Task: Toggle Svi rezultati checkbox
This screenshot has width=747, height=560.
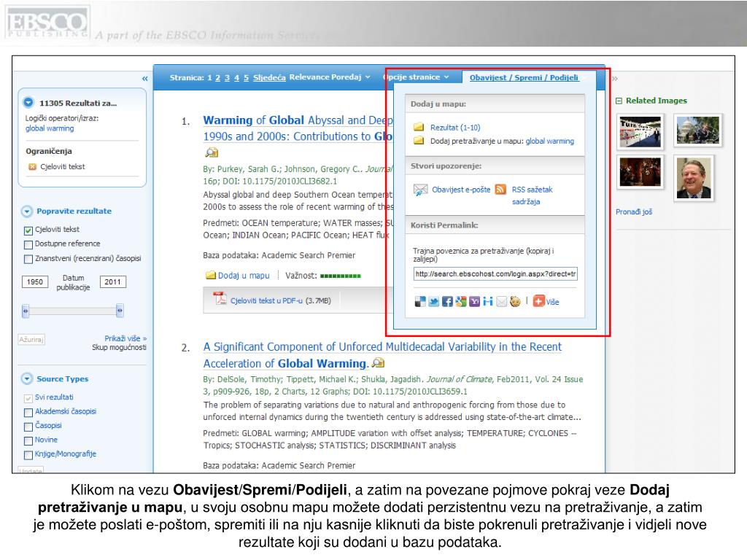Action: point(28,398)
